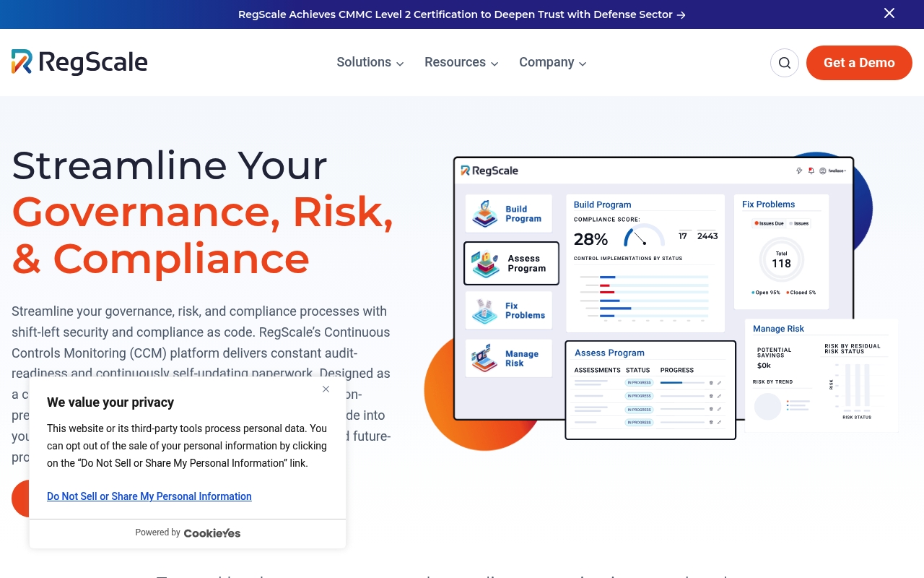This screenshot has width=924, height=578.
Task: Open the CMMC Level 2 Certification announcement
Action: coord(462,14)
